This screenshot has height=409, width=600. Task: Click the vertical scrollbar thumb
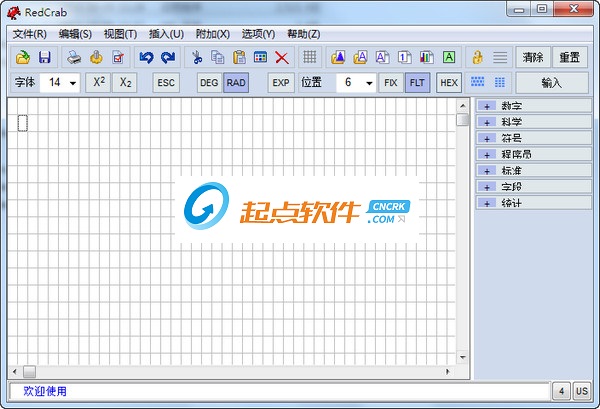coord(463,119)
